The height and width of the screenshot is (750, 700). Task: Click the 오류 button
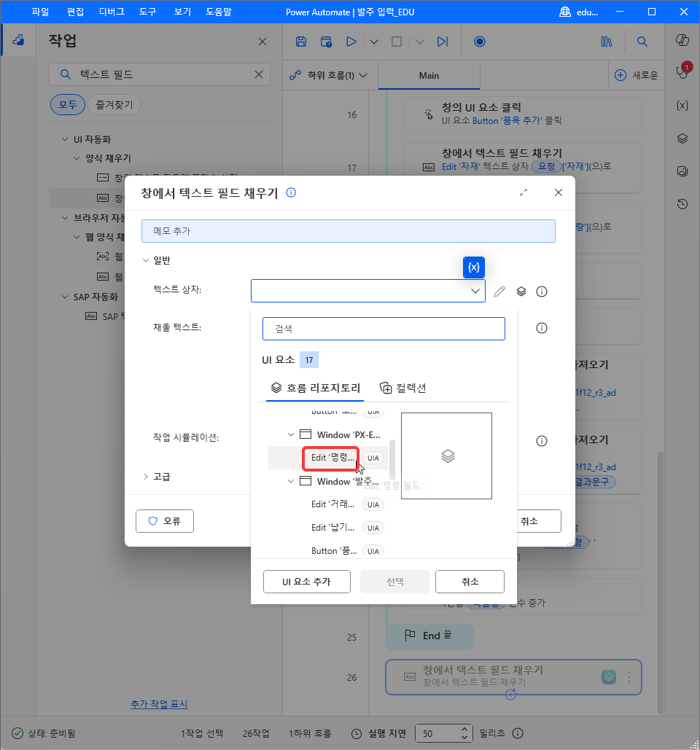pyautogui.click(x=165, y=521)
